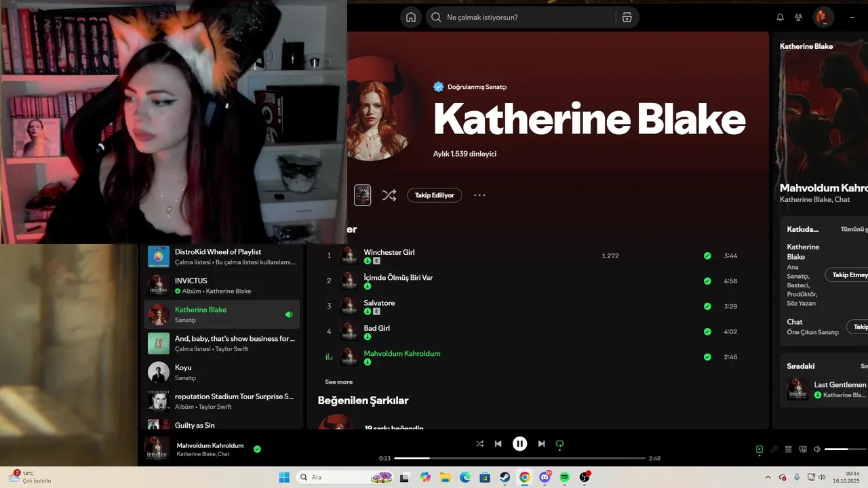
Task: Play the Winchester Girl track
Action: point(329,256)
